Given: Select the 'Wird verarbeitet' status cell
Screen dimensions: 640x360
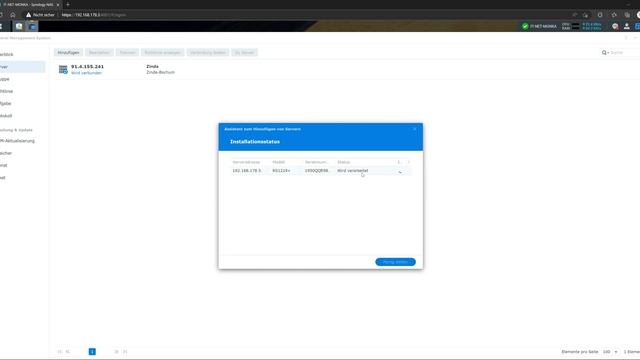Looking at the screenshot, I should pos(353,171).
